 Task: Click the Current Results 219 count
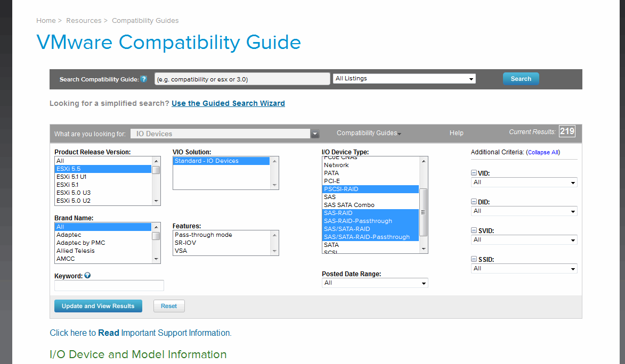click(x=567, y=131)
